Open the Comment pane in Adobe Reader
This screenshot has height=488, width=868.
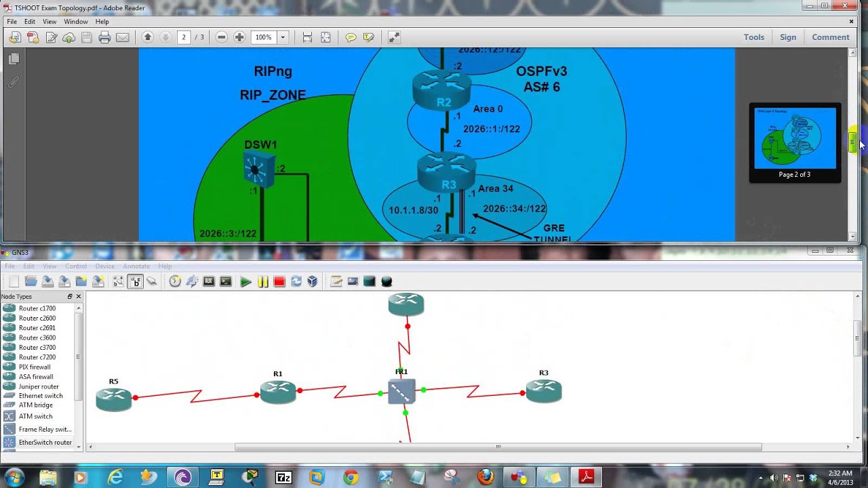pyautogui.click(x=831, y=37)
